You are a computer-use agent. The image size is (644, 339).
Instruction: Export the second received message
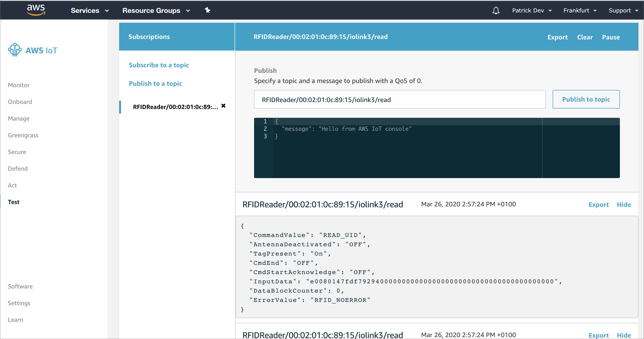click(x=599, y=335)
